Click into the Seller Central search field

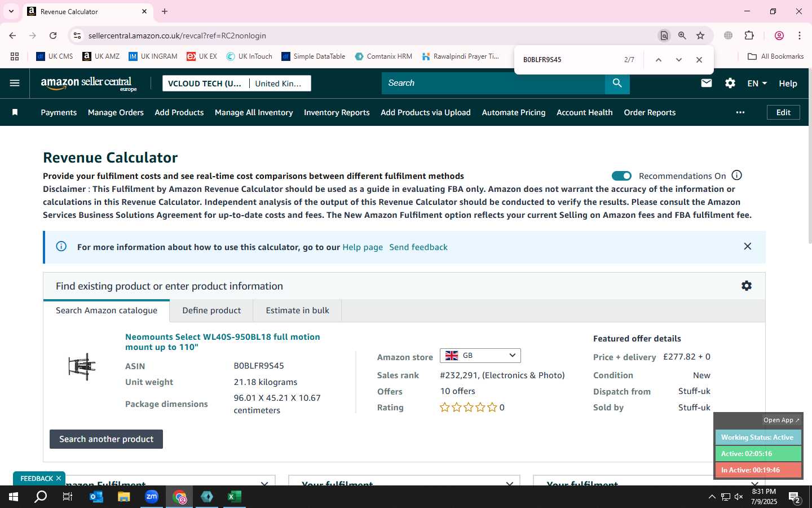coord(493,83)
